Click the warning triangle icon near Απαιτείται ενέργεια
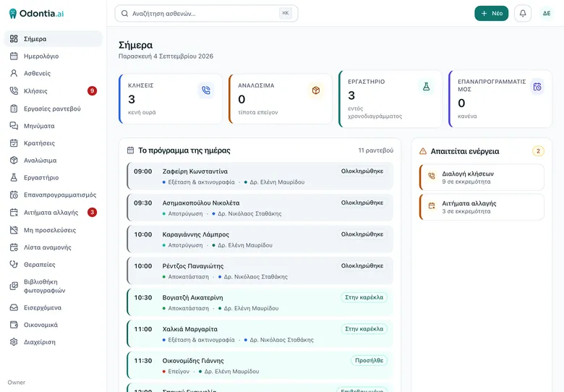Image resolution: width=564 pixels, height=392 pixels. (423, 151)
